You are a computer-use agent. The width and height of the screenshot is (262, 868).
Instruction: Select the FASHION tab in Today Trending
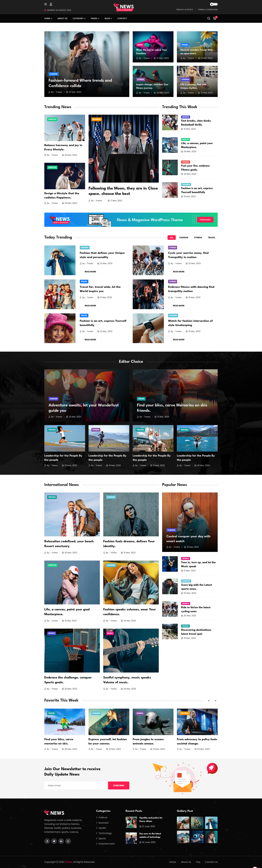184,238
